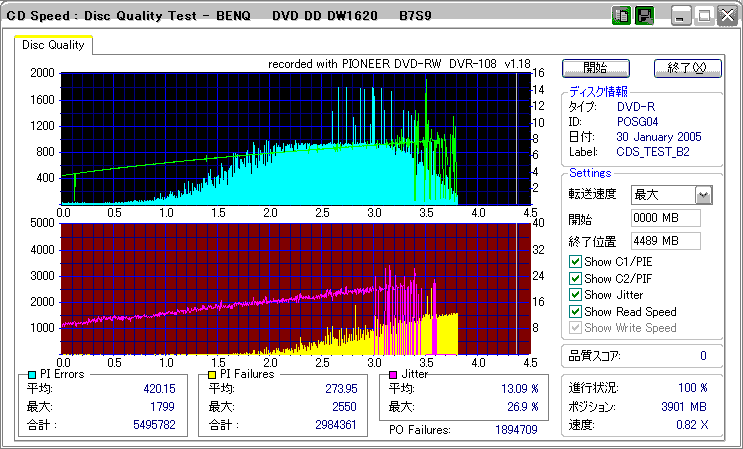Image resolution: width=743 pixels, height=449 pixels.
Task: Click the 開始 field showing 0000 MB
Action: click(666, 218)
